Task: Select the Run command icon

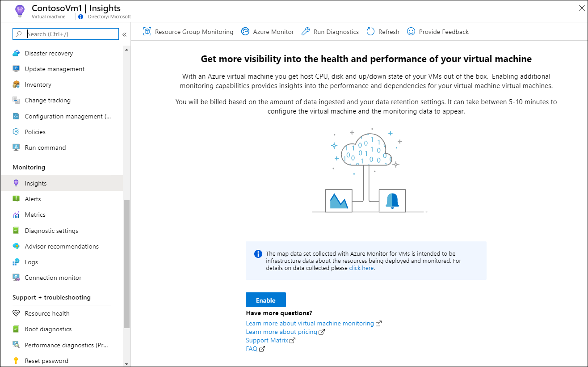Action: click(16, 147)
